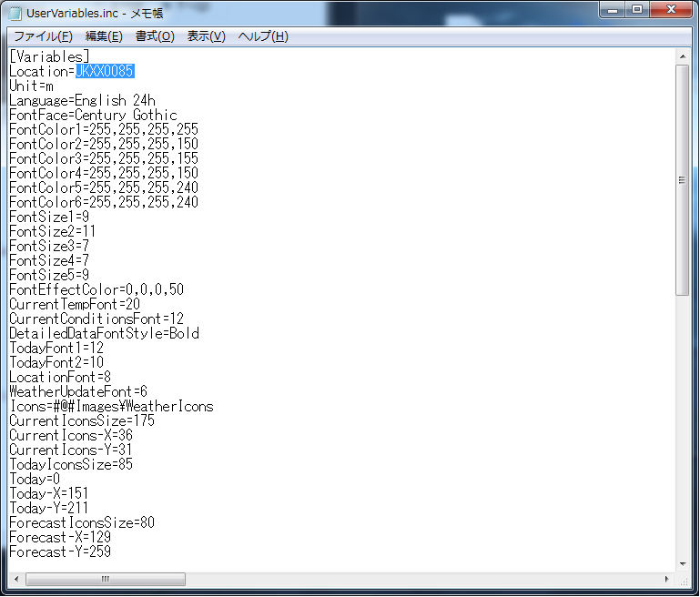Click the vertical scrollbar up arrow
The height and width of the screenshot is (597, 700).
pyautogui.click(x=683, y=56)
